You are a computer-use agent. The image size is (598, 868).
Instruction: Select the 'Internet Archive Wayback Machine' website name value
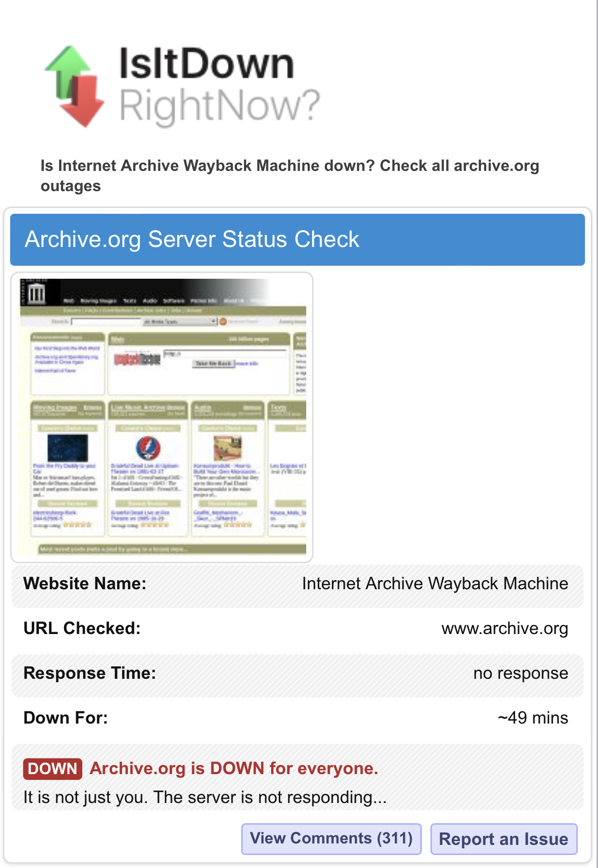click(x=435, y=583)
